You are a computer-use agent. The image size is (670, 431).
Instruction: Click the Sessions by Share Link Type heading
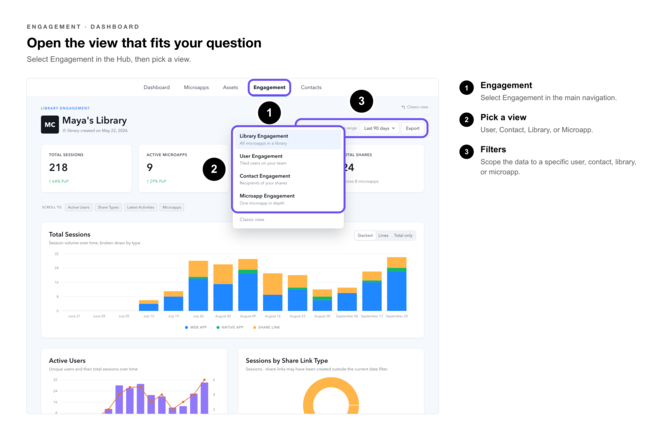tap(287, 361)
